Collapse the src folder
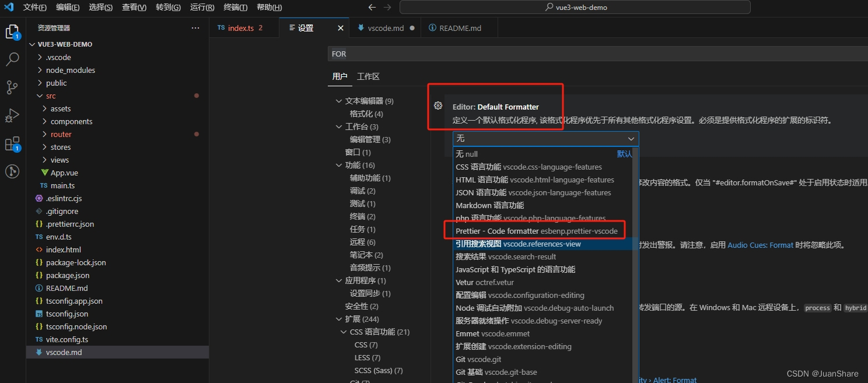The image size is (868, 383). (51, 96)
